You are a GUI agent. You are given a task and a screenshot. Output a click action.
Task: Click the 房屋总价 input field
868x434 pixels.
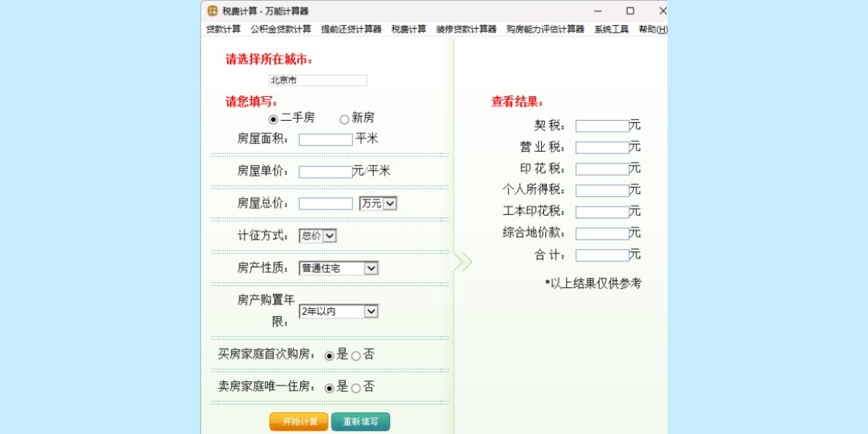click(x=325, y=204)
